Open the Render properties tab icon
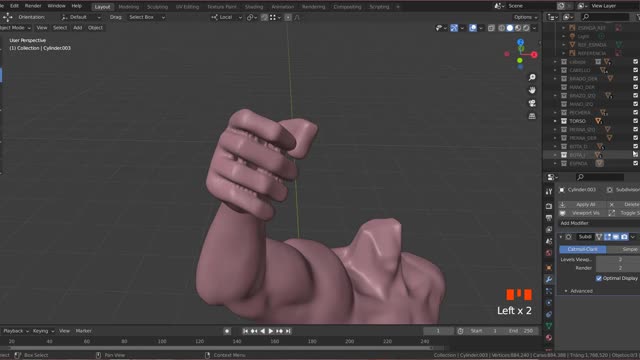 pyautogui.click(x=549, y=207)
